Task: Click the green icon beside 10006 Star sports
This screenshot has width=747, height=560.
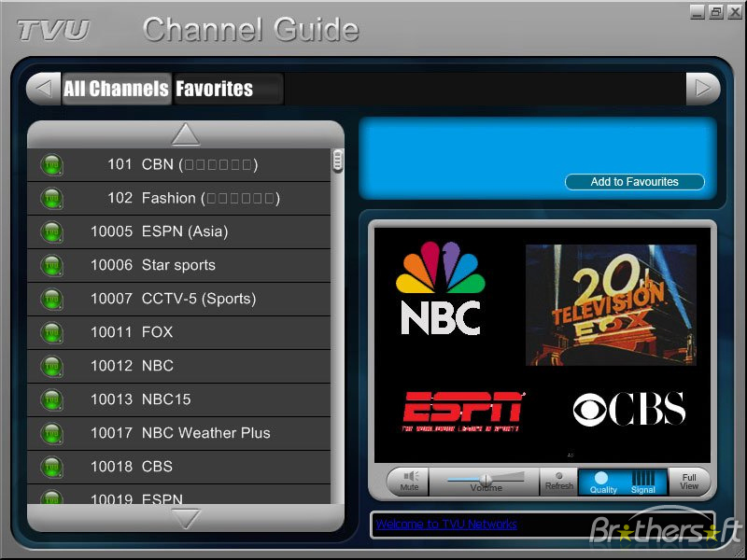Action: (x=52, y=266)
